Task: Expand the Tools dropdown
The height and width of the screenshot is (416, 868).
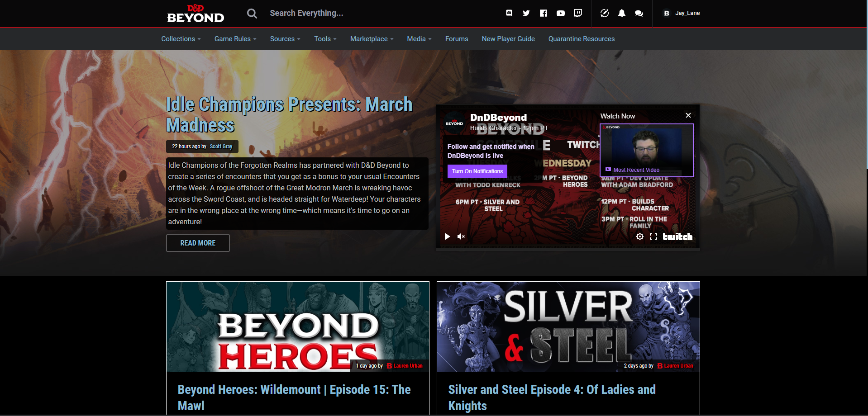Action: click(x=325, y=39)
